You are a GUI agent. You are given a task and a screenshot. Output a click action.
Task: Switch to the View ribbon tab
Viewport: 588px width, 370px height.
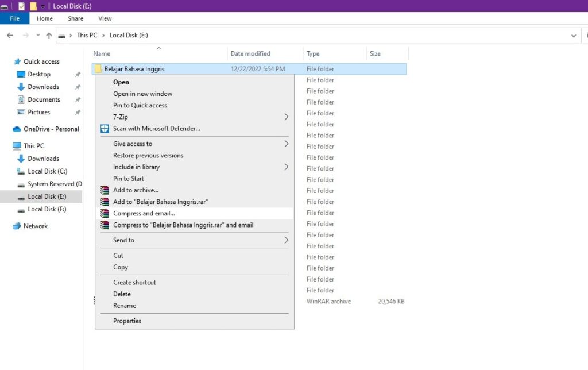pos(105,18)
